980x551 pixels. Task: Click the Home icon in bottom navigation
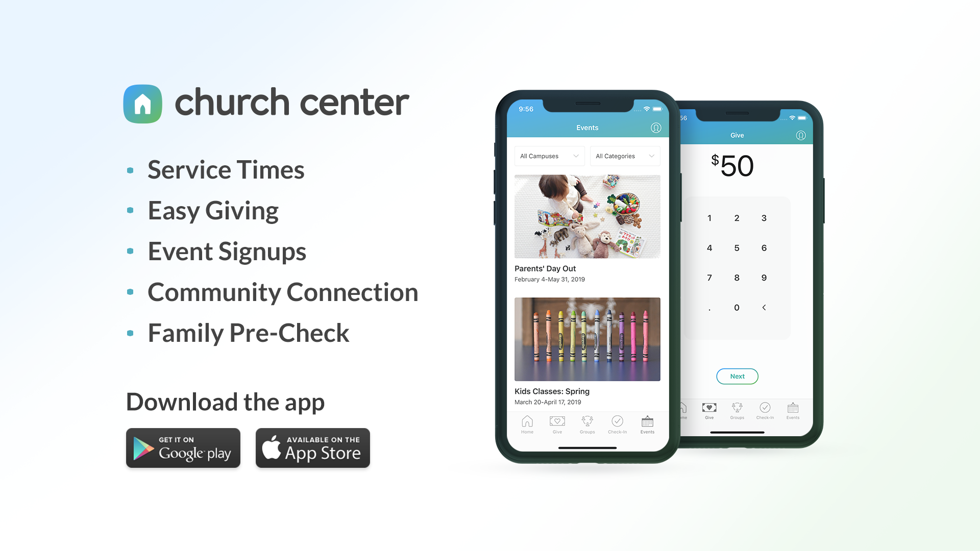[527, 423]
